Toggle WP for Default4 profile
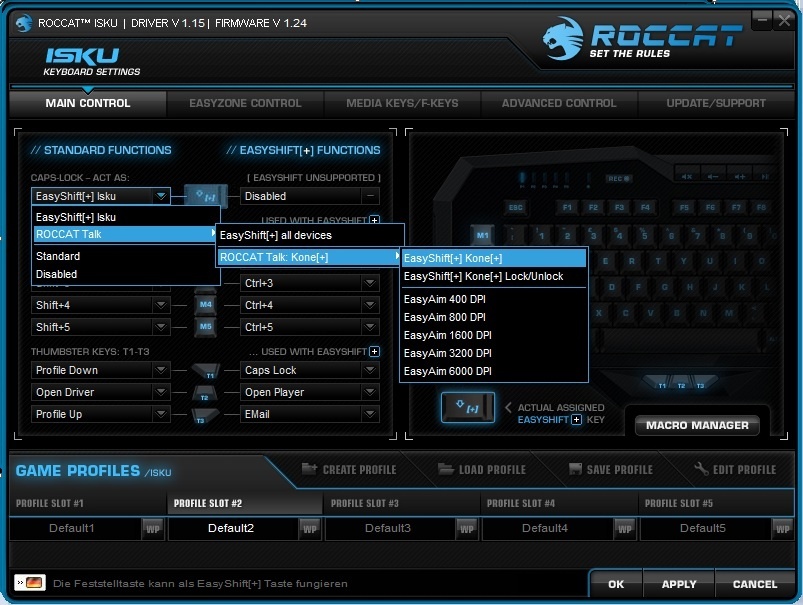 pyautogui.click(x=624, y=529)
